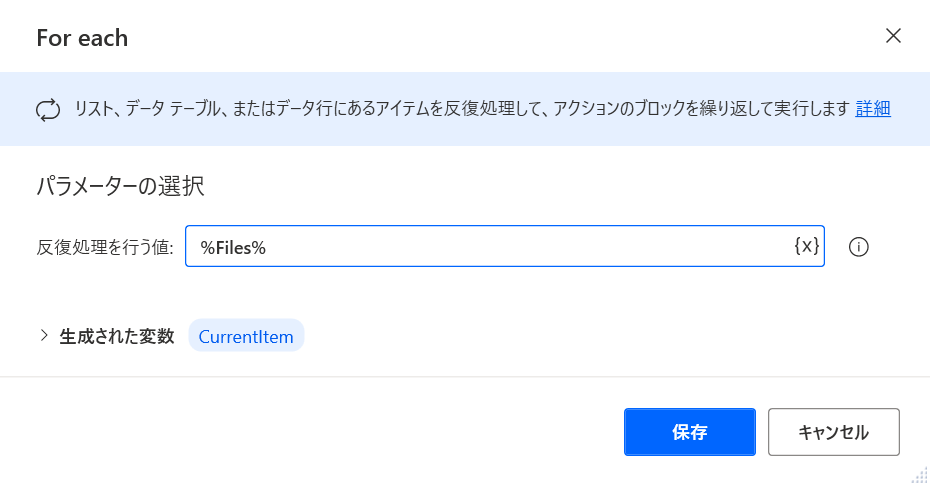Click the パラメーターの選択 heading
This screenshot has width=930, height=486.
point(121,186)
